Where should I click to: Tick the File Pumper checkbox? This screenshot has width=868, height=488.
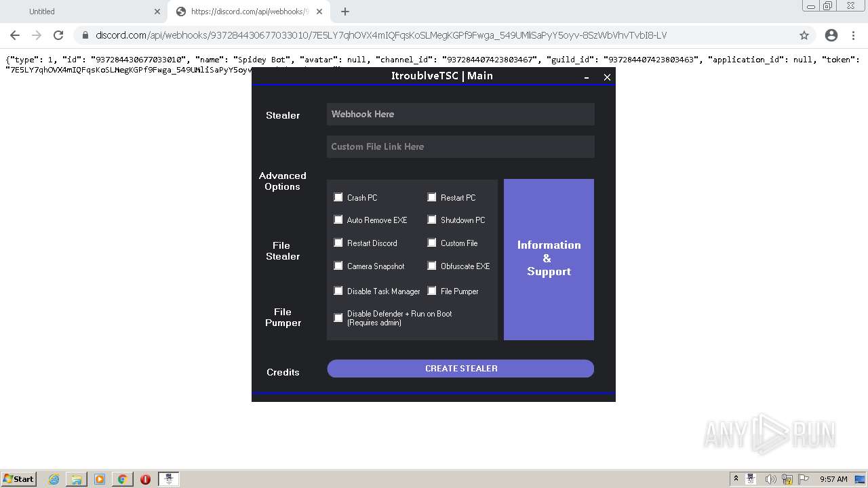tap(432, 291)
